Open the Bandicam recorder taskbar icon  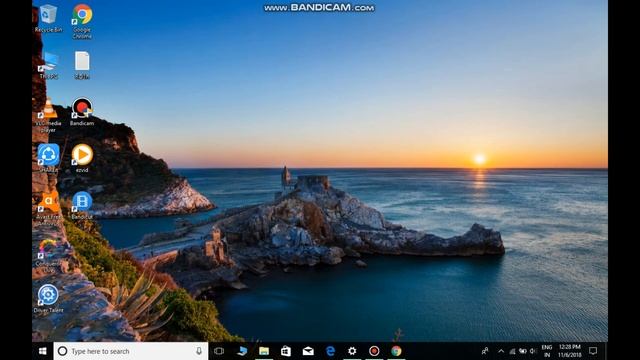pos(374,351)
